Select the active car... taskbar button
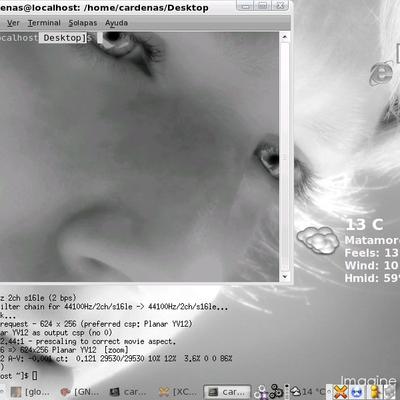Viewport: 400px width, 400px height. pyautogui.click(x=227, y=392)
